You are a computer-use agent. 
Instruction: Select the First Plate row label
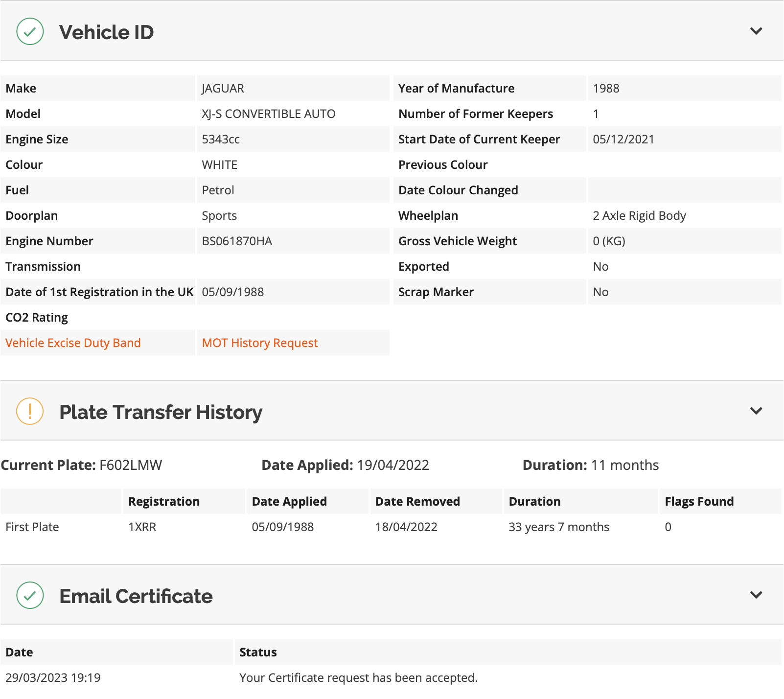coord(32,527)
